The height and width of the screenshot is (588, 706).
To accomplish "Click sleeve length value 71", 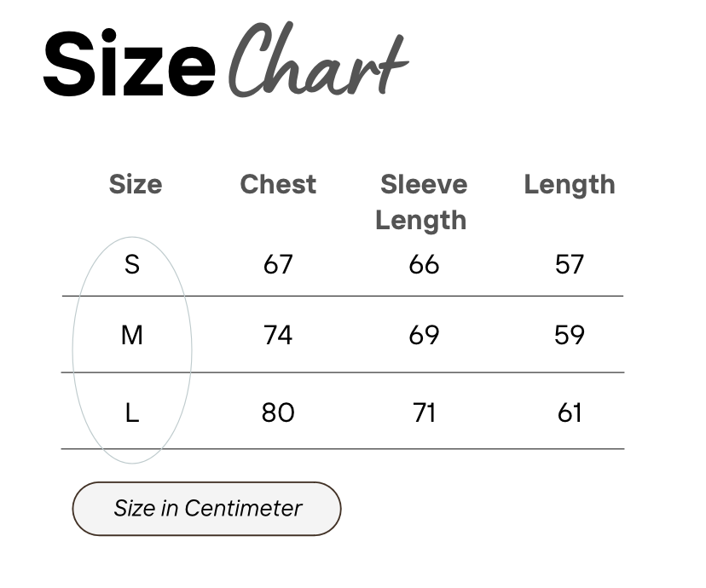I will [424, 412].
